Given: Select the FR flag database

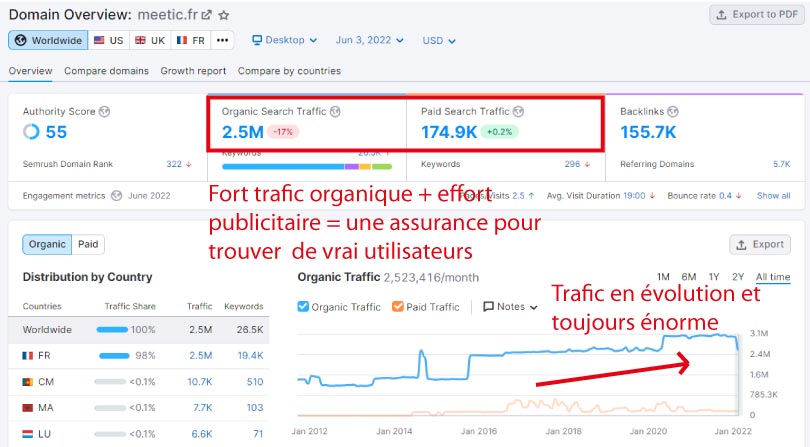Looking at the screenshot, I should point(191,40).
